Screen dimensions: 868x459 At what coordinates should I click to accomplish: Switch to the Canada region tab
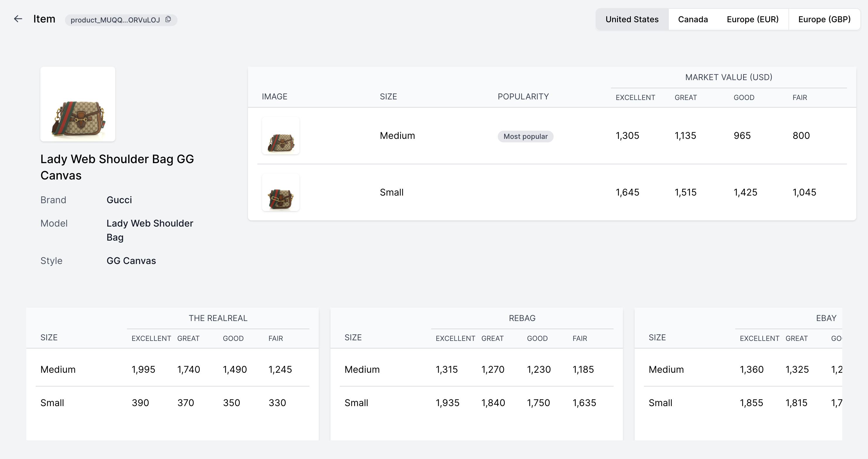[x=693, y=19]
